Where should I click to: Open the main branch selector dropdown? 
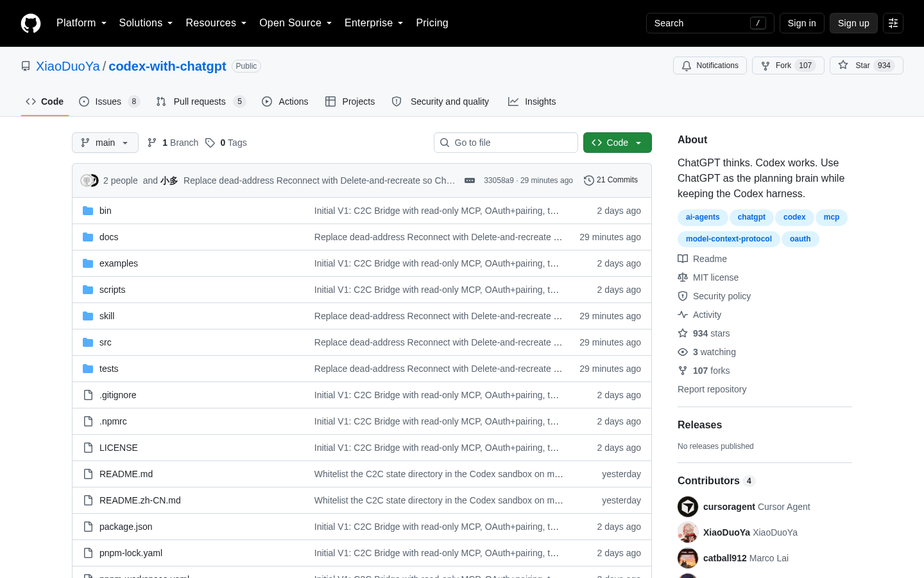point(105,143)
